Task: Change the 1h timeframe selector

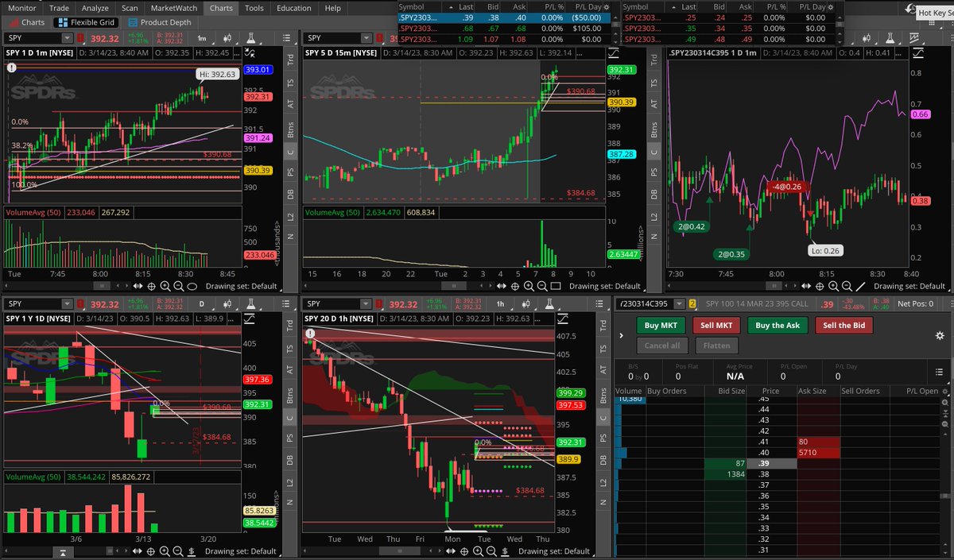Action: coord(501,304)
